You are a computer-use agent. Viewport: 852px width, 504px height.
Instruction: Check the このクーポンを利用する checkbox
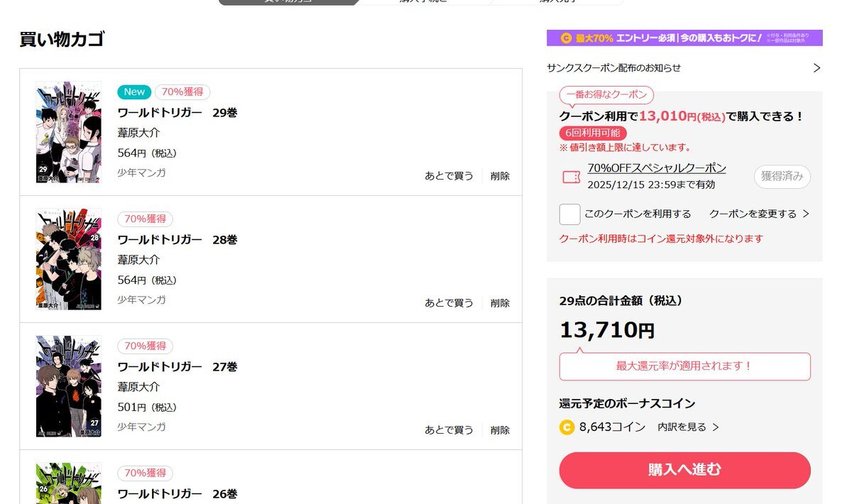coord(569,214)
